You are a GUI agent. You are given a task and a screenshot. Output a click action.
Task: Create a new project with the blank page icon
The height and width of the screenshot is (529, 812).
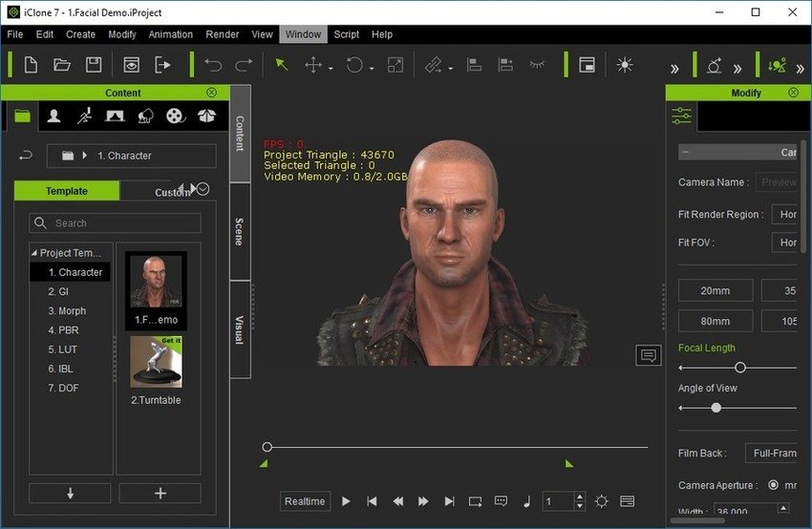tap(32, 65)
